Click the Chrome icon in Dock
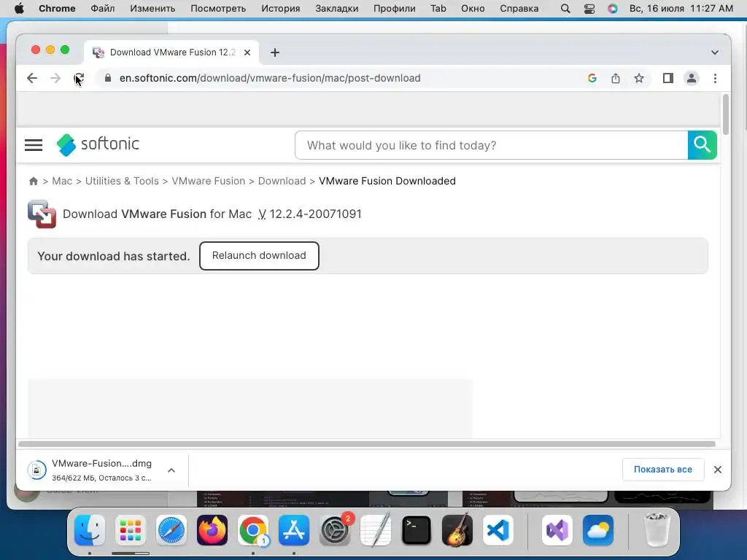Image resolution: width=747 pixels, height=560 pixels. pyautogui.click(x=253, y=530)
